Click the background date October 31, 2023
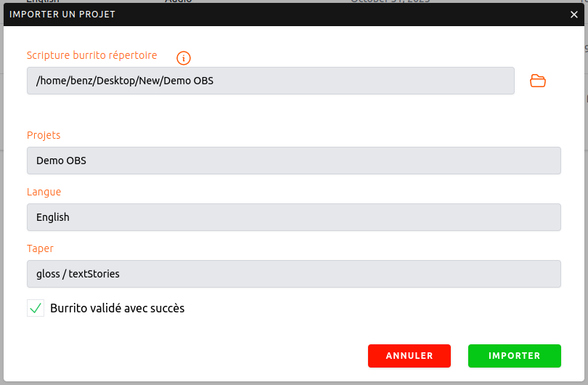This screenshot has height=385, width=588. click(x=390, y=1)
